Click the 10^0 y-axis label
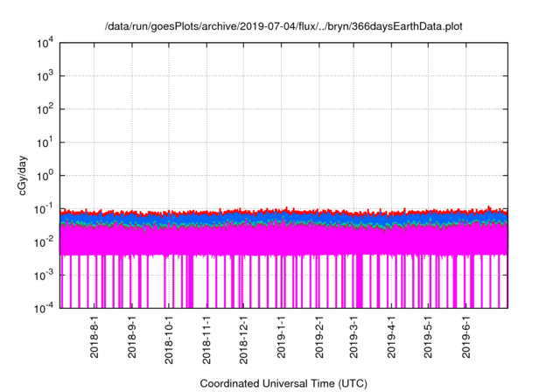This screenshot has width=560, height=392. coord(45,176)
